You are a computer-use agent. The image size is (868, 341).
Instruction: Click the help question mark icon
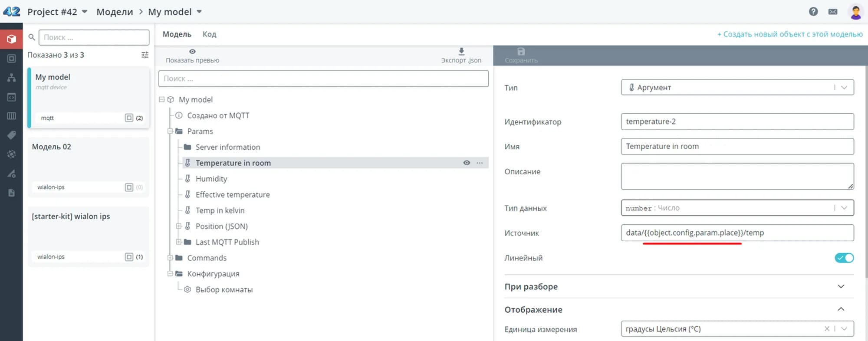813,12
